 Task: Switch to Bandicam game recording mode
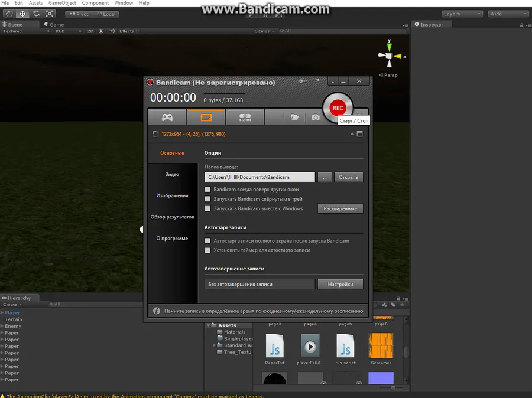(167, 118)
